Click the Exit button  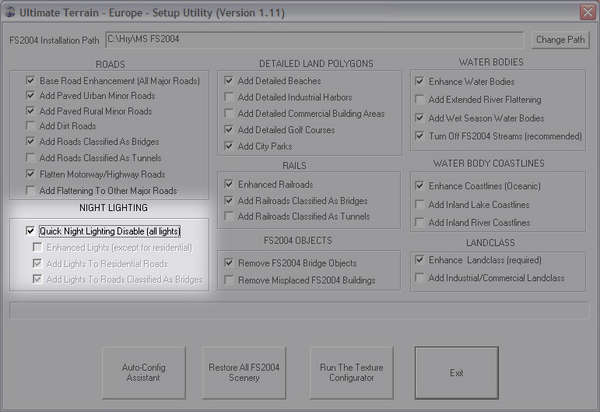(457, 373)
